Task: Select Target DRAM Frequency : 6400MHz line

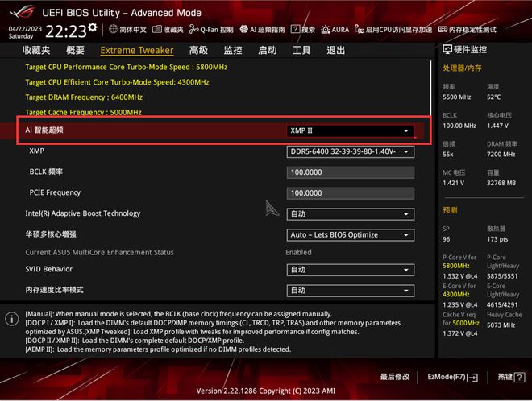Action: (84, 97)
